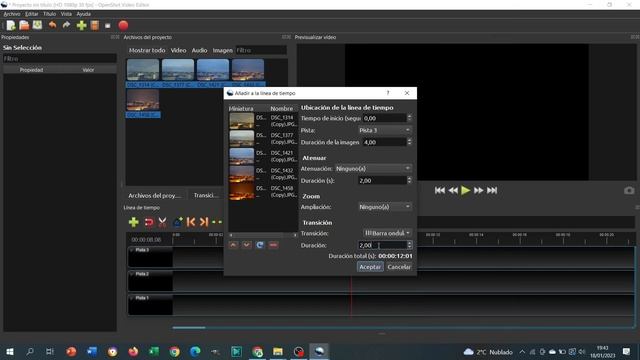Click Cancelar in the dialog

tap(399, 267)
